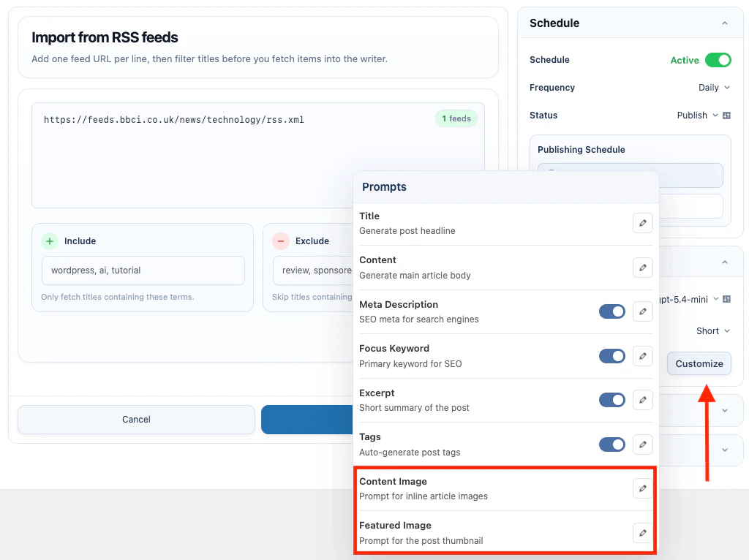Edit the Tags prompt
The image size is (749, 560).
tap(642, 444)
